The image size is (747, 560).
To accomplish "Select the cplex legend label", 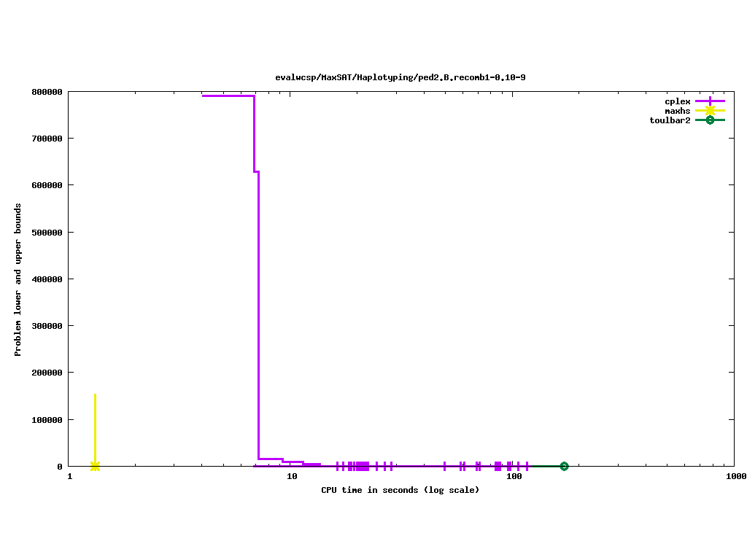I will (x=677, y=101).
